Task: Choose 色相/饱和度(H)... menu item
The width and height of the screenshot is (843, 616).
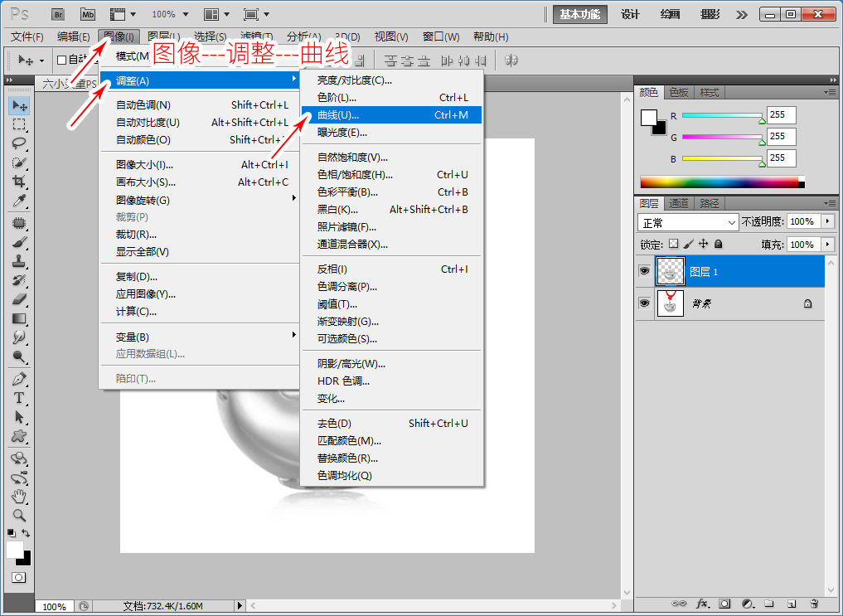Action: pos(391,175)
